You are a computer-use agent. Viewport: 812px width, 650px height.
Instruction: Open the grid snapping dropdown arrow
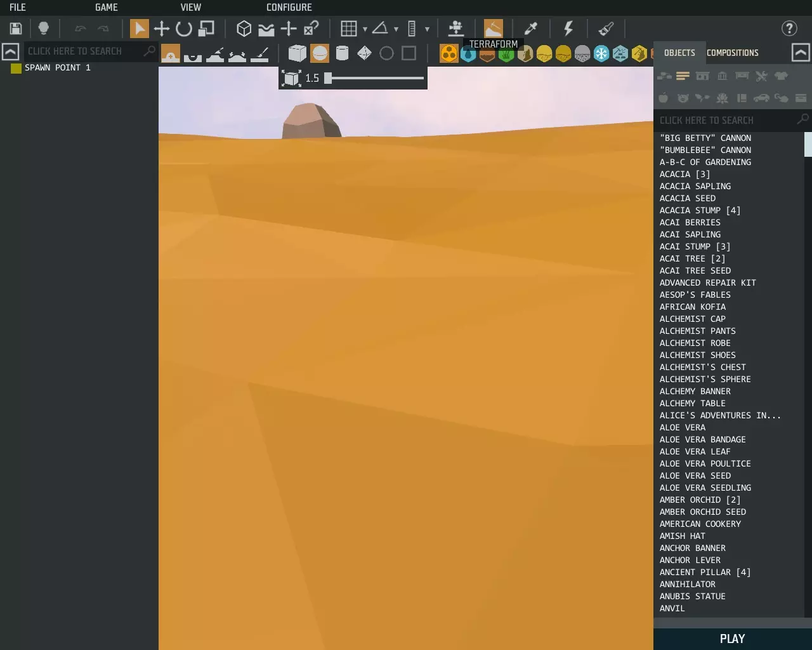[x=365, y=29]
